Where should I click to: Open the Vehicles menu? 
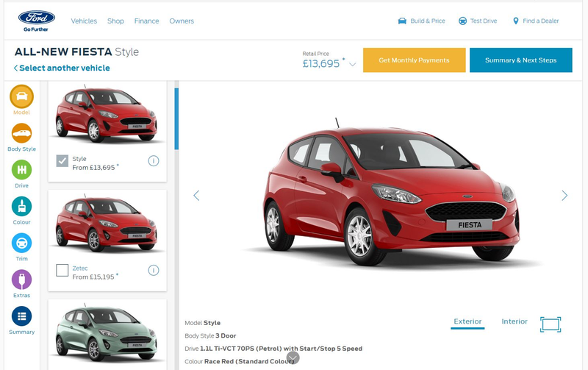point(84,21)
